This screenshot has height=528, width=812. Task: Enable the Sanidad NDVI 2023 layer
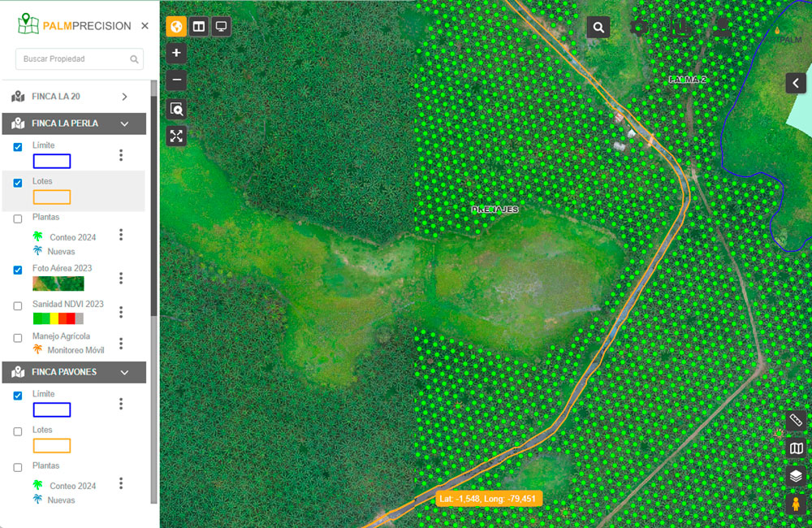click(18, 306)
